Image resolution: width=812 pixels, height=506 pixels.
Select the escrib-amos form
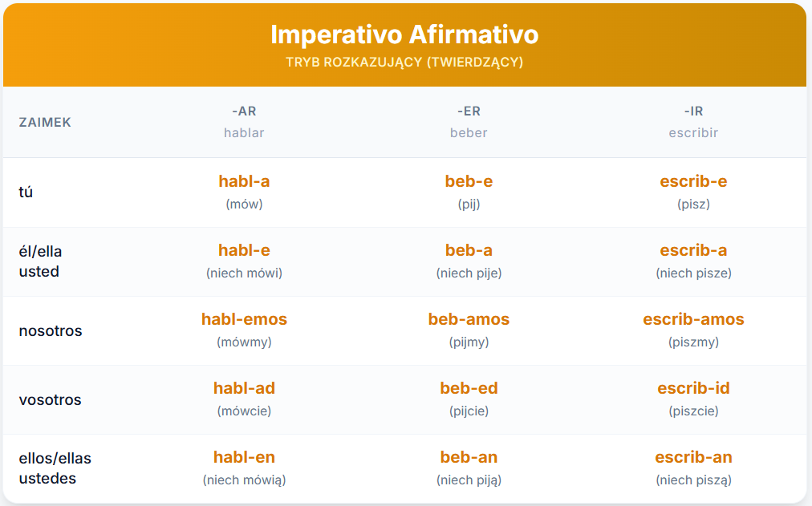coord(693,319)
